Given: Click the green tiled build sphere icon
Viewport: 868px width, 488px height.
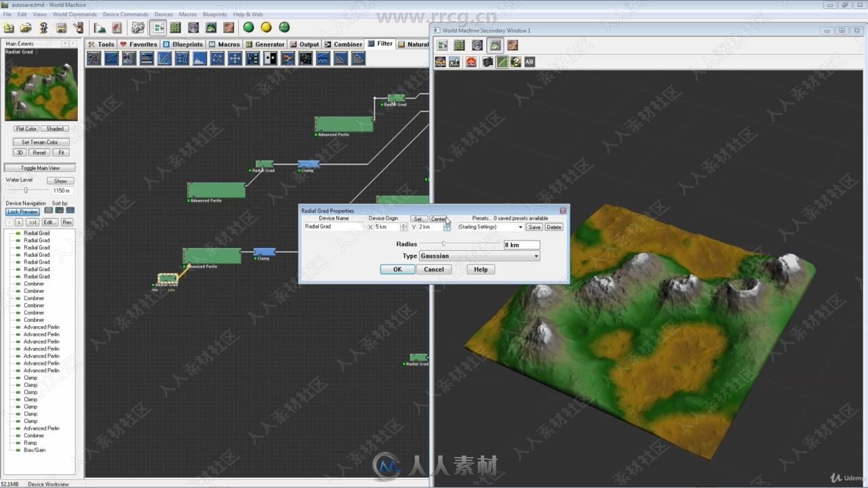Looking at the screenshot, I should pyautogui.click(x=284, y=28).
